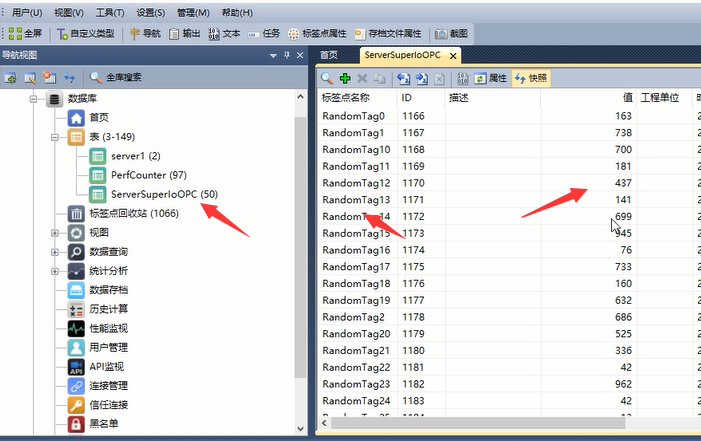Image resolution: width=701 pixels, height=441 pixels.
Task: Click the blue arrows refresh icon in navigation toolbar
Action: point(69,78)
